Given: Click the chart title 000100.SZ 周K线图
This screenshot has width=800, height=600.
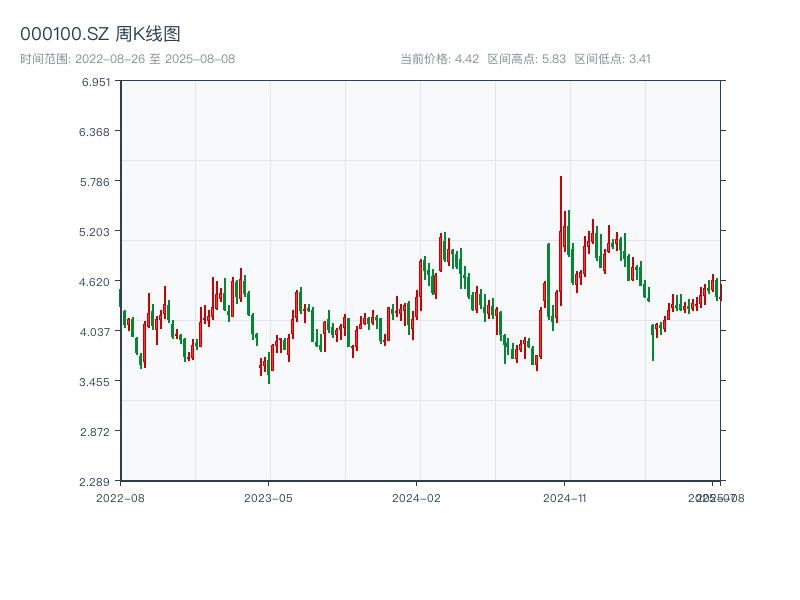Looking at the screenshot, I should pos(101,34).
